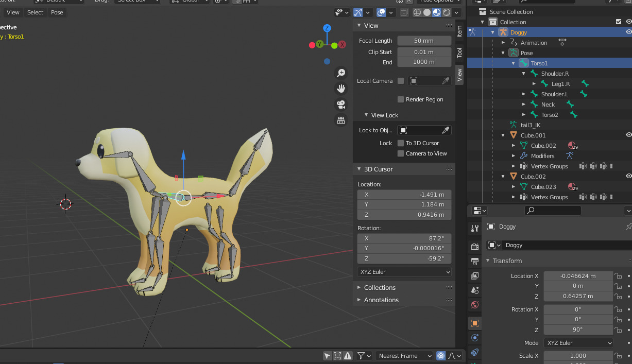The width and height of the screenshot is (632, 364).
Task: Click the Location X lock icon
Action: 618,275
